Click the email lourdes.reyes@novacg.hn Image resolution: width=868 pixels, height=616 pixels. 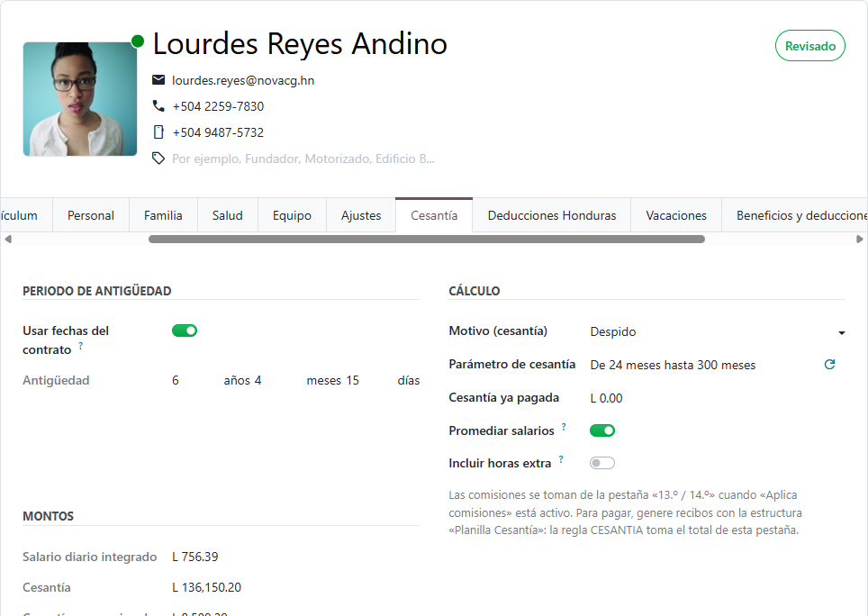coord(243,80)
